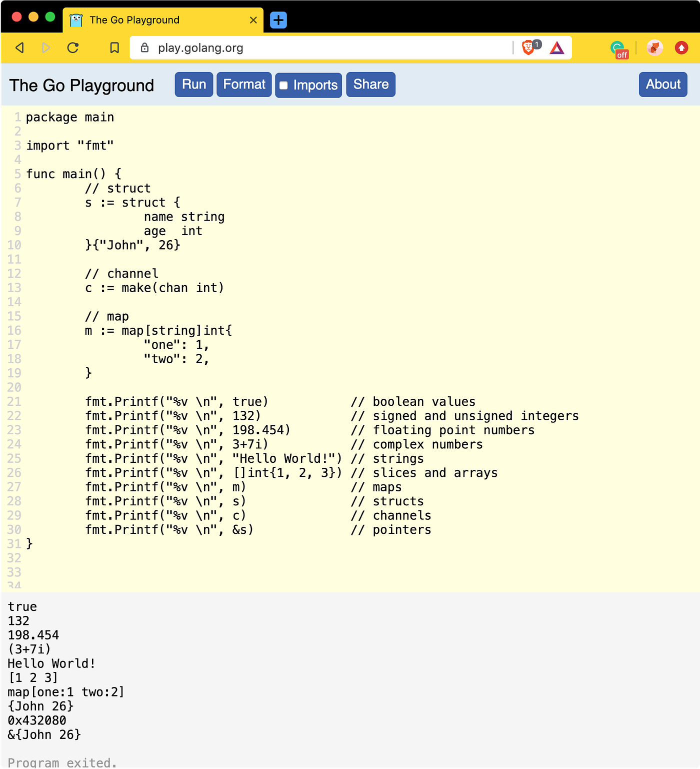Click the 'age int' field line

coord(173,231)
